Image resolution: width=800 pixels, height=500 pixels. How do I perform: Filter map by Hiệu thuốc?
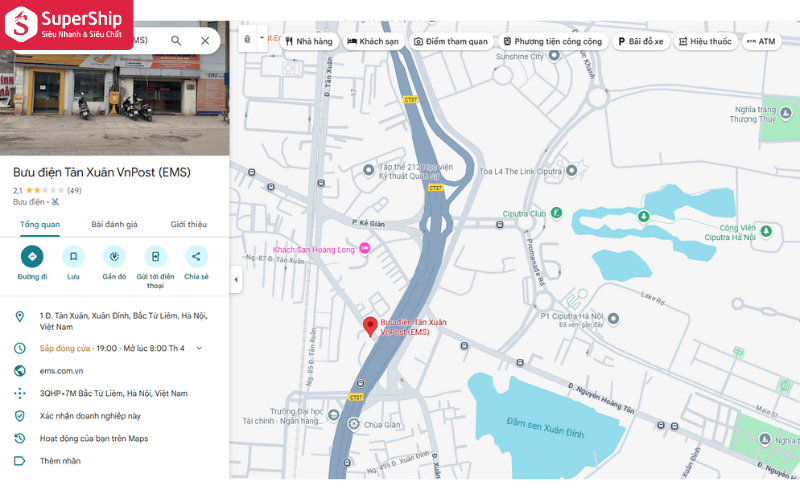pos(705,41)
